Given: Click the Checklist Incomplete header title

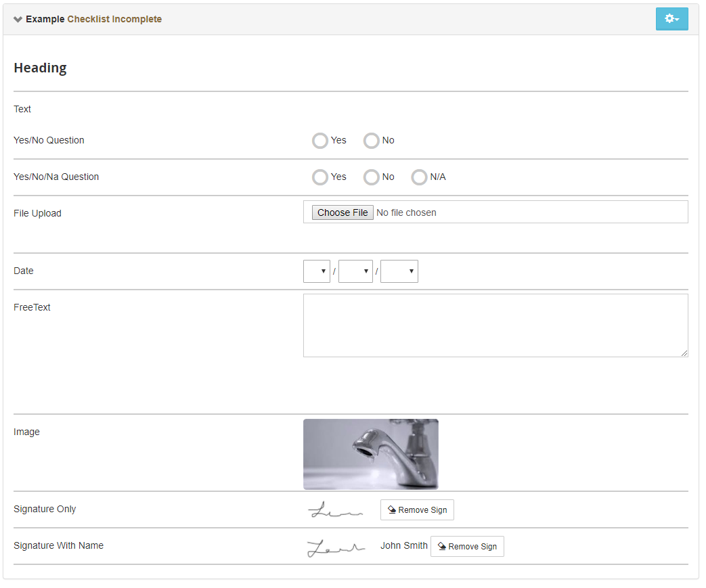Looking at the screenshot, I should click(x=114, y=20).
